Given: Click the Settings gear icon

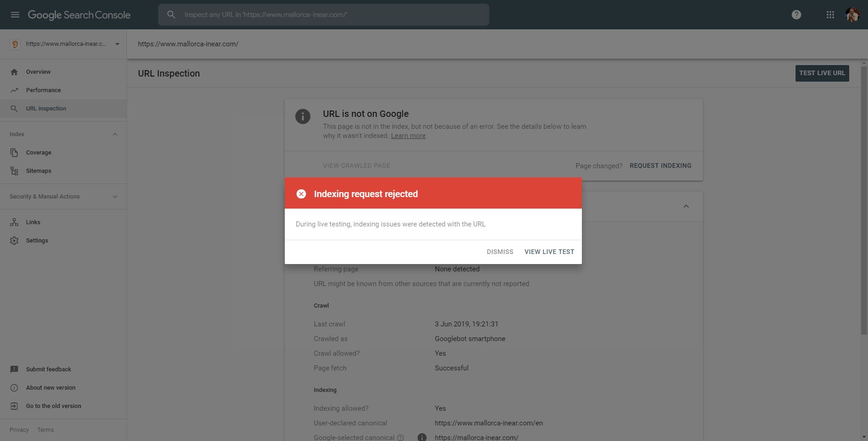Looking at the screenshot, I should click(14, 241).
